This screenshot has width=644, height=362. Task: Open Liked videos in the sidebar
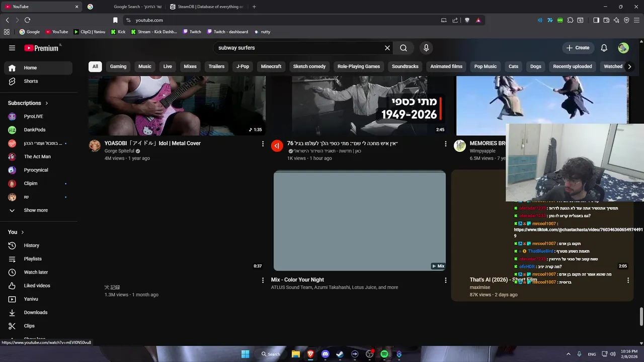coord(38,286)
